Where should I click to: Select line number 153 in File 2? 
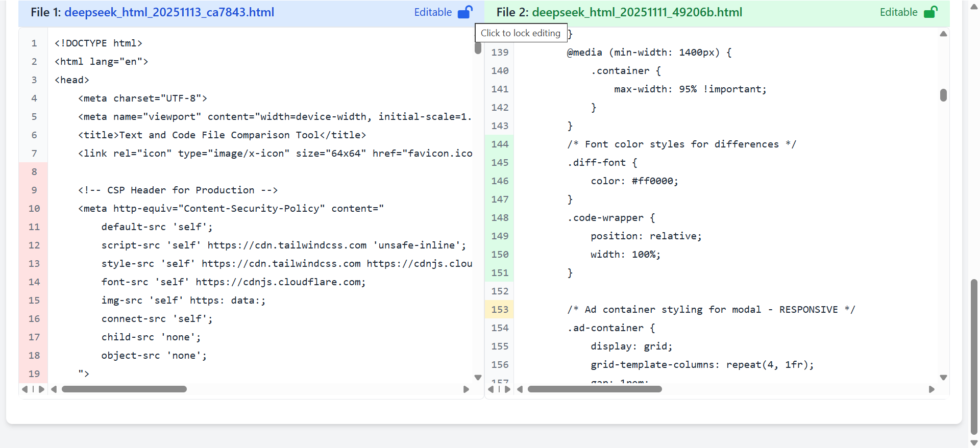[500, 309]
